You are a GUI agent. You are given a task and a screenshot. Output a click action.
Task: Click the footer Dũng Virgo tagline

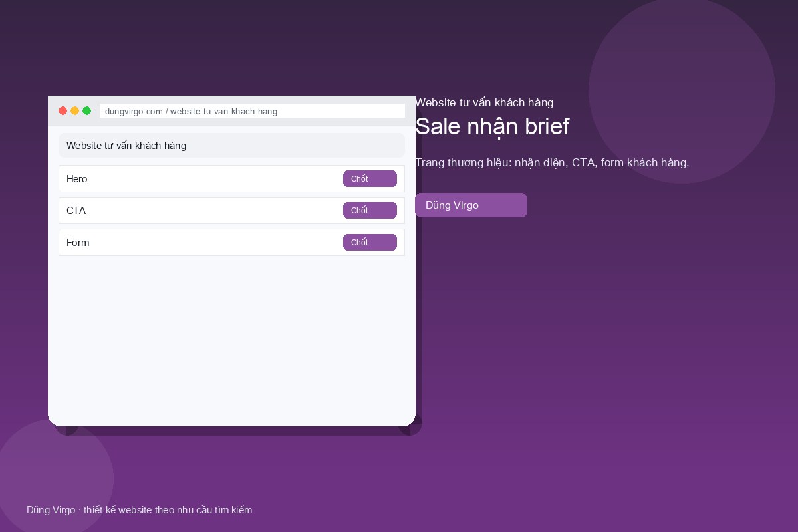(140, 510)
